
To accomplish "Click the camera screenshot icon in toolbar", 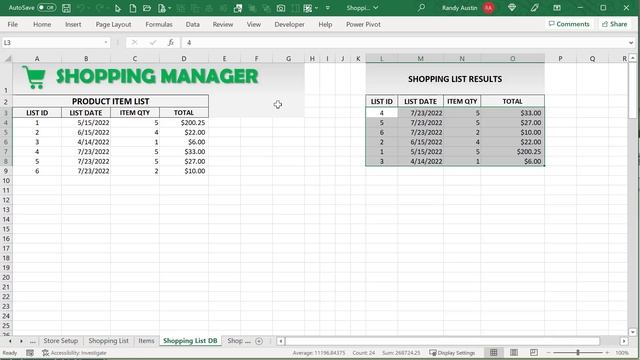I will pyautogui.click(x=281, y=8).
